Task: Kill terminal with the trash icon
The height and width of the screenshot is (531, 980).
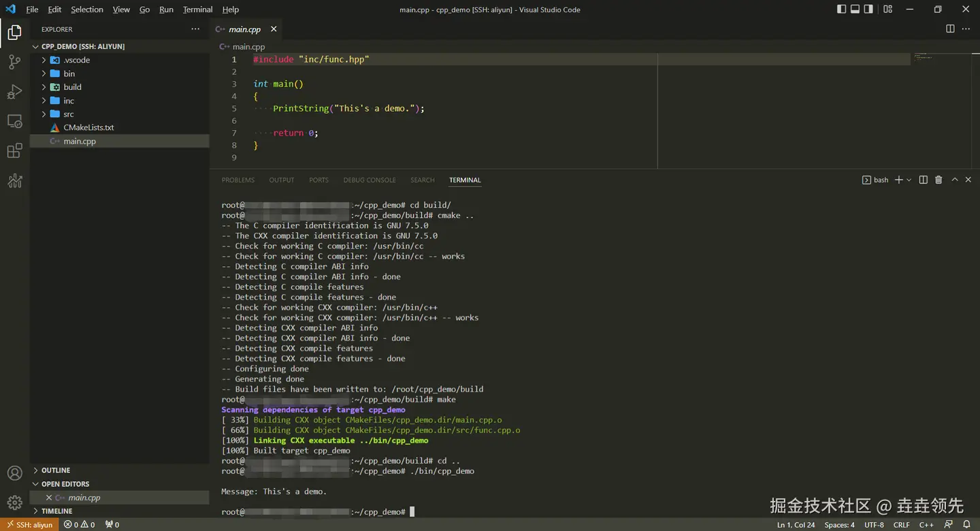Action: point(938,180)
